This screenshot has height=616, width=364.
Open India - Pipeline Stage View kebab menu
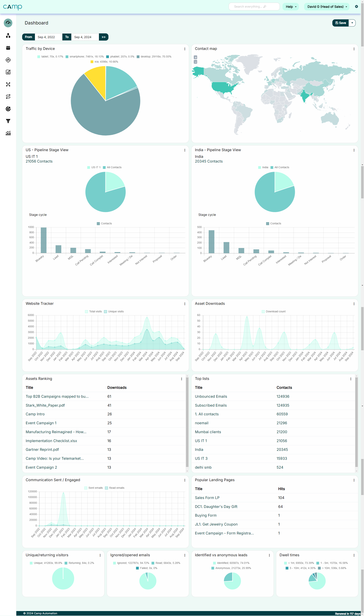tap(354, 150)
